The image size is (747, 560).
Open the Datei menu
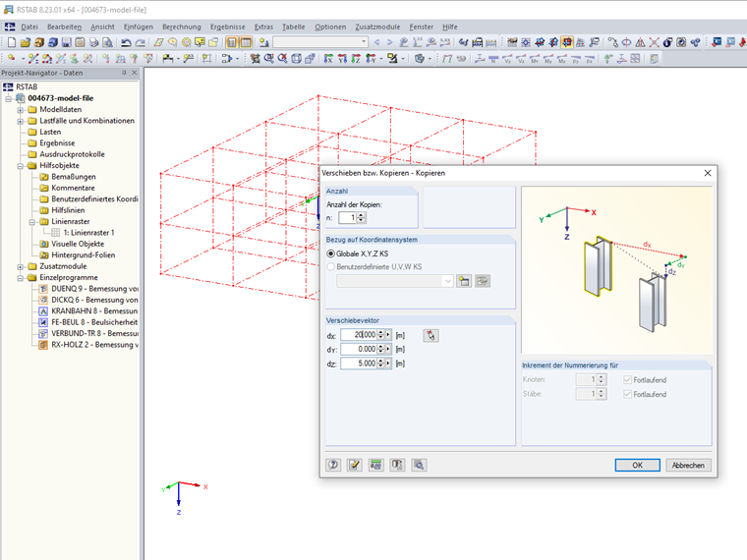tap(29, 27)
